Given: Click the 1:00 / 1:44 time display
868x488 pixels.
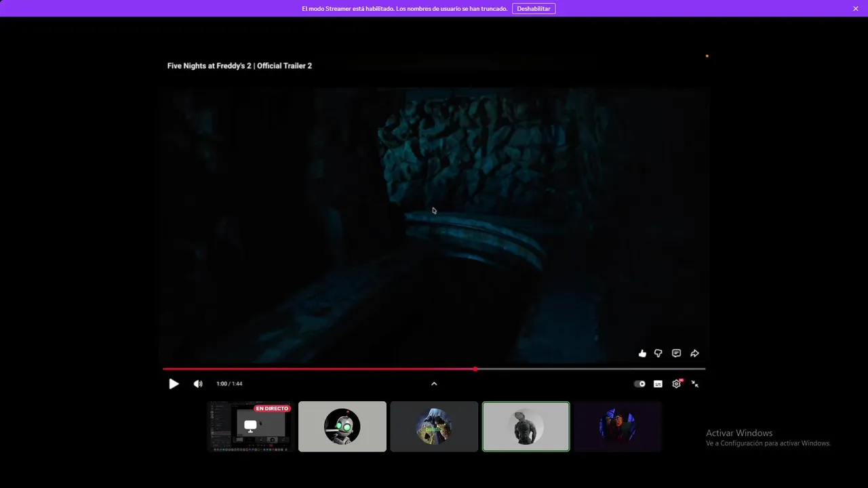Looking at the screenshot, I should tap(229, 384).
